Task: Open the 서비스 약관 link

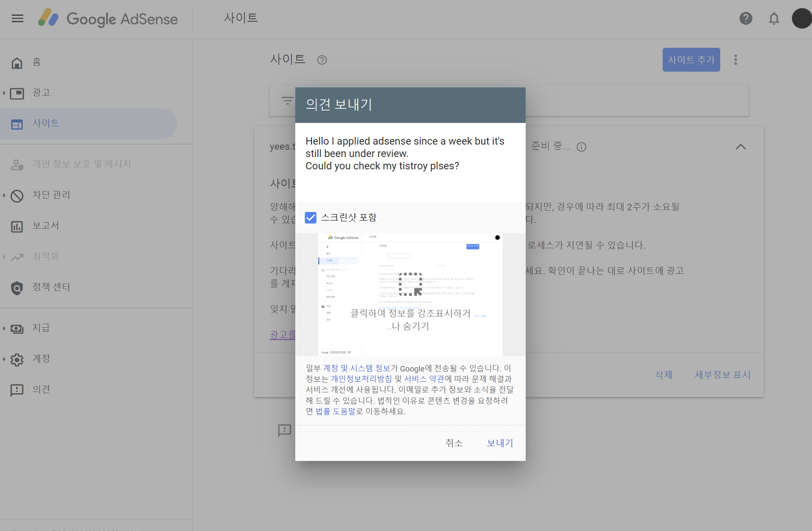Action: pyautogui.click(x=424, y=379)
